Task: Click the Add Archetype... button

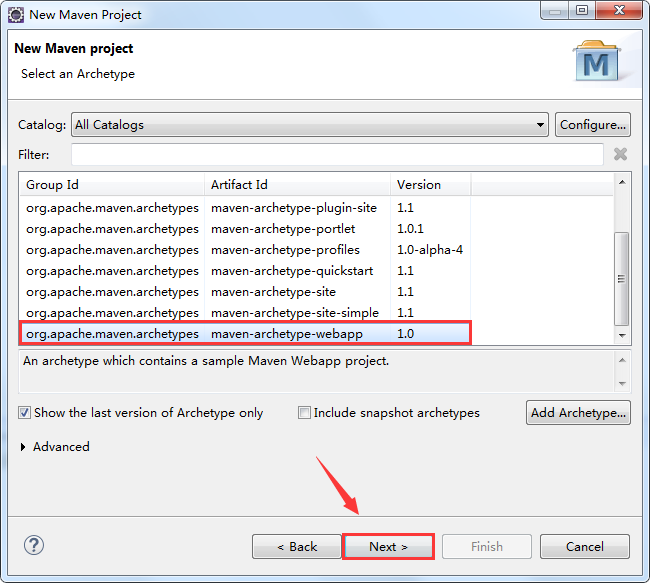Action: coord(578,413)
